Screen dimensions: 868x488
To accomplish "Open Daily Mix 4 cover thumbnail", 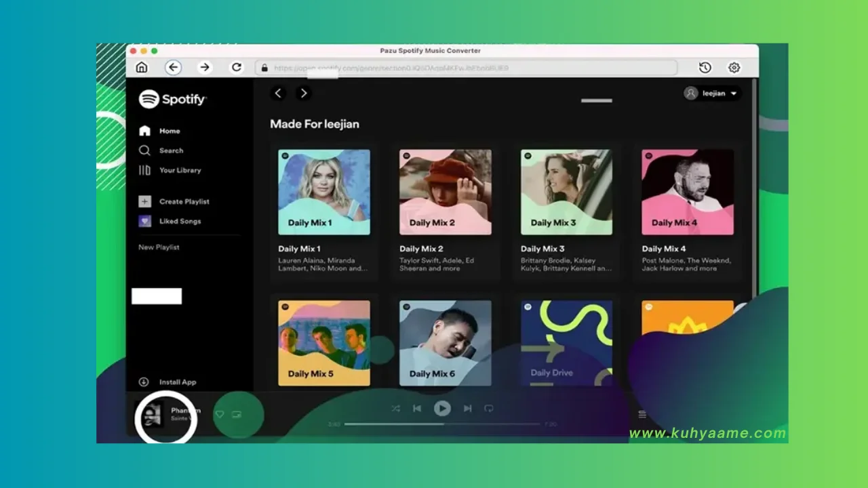I will pos(688,192).
